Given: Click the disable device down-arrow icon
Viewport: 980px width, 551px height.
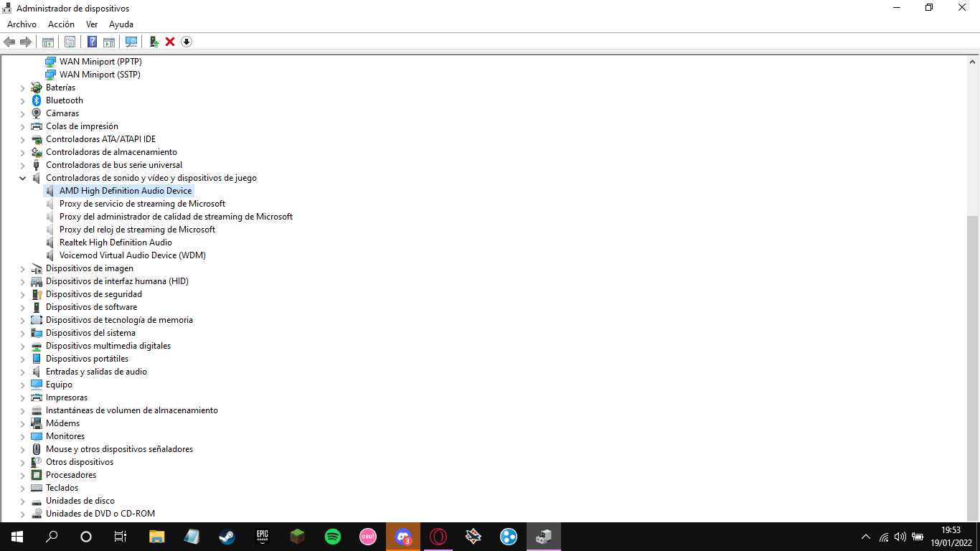Looking at the screenshot, I should pos(187,42).
